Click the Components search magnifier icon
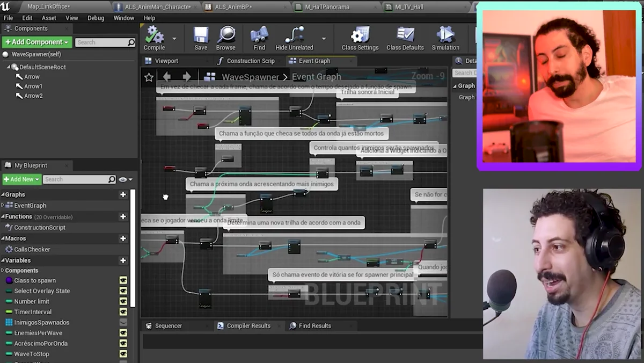 pyautogui.click(x=131, y=42)
